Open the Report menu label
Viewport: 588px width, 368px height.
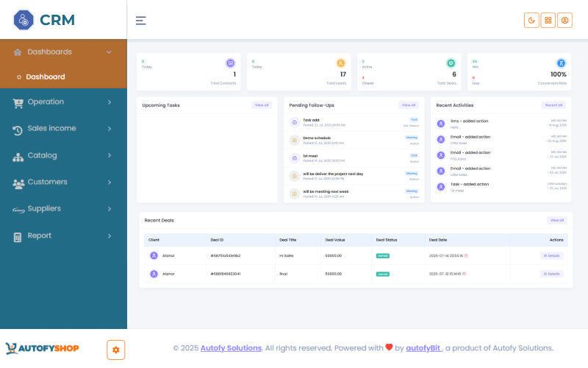pos(40,236)
